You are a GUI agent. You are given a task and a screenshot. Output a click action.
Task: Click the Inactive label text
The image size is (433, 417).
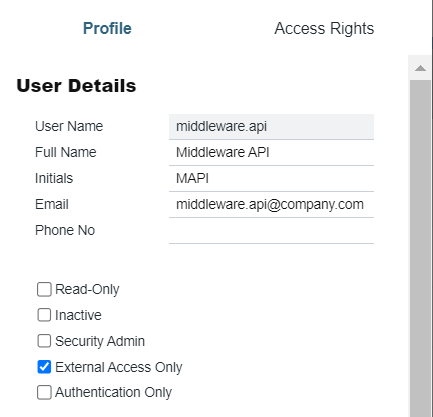pyautogui.click(x=78, y=315)
